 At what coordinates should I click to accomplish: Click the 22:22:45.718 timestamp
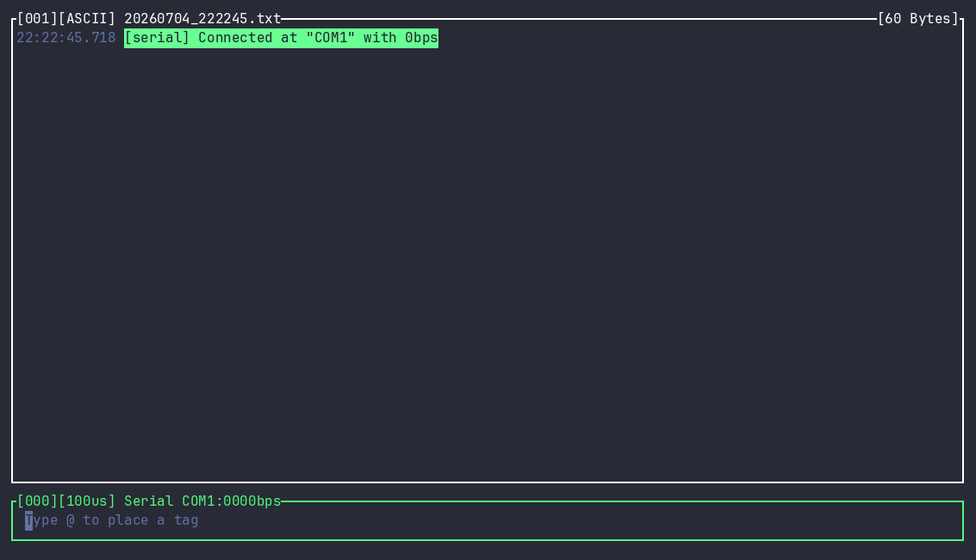pos(66,38)
